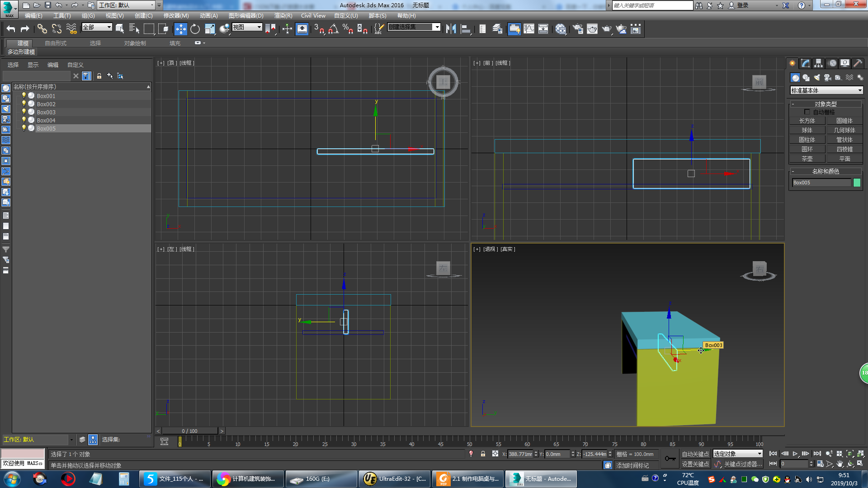Select the Cameras create category
868x488 pixels.
coord(828,78)
